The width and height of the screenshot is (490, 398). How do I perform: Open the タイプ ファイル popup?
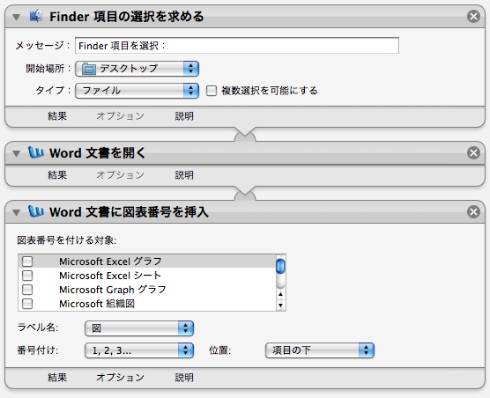pyautogui.click(x=137, y=90)
